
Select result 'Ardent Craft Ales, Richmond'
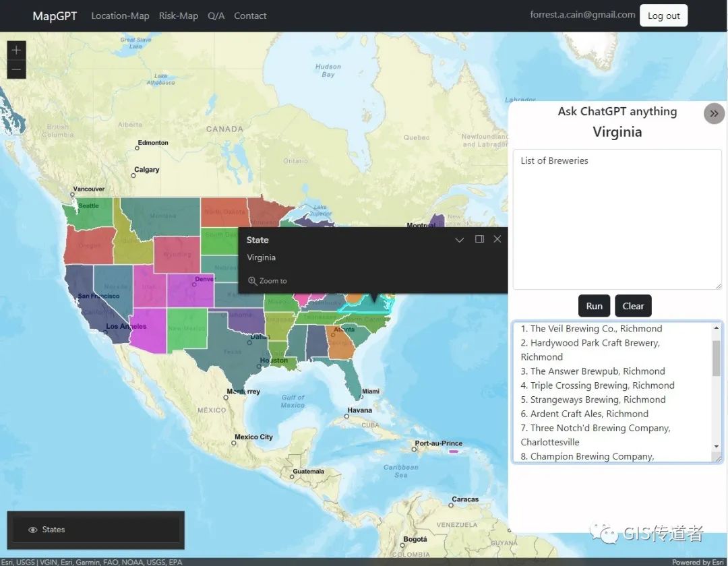tap(584, 414)
